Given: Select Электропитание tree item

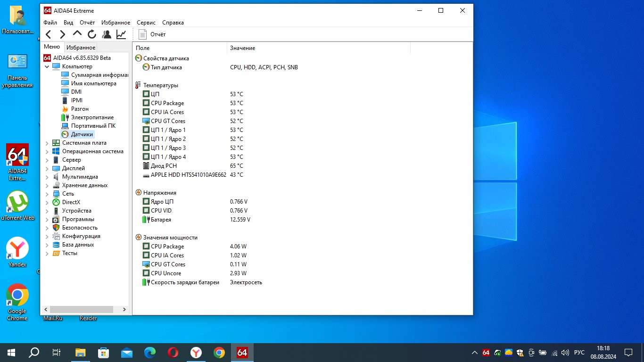Looking at the screenshot, I should click(x=92, y=117).
